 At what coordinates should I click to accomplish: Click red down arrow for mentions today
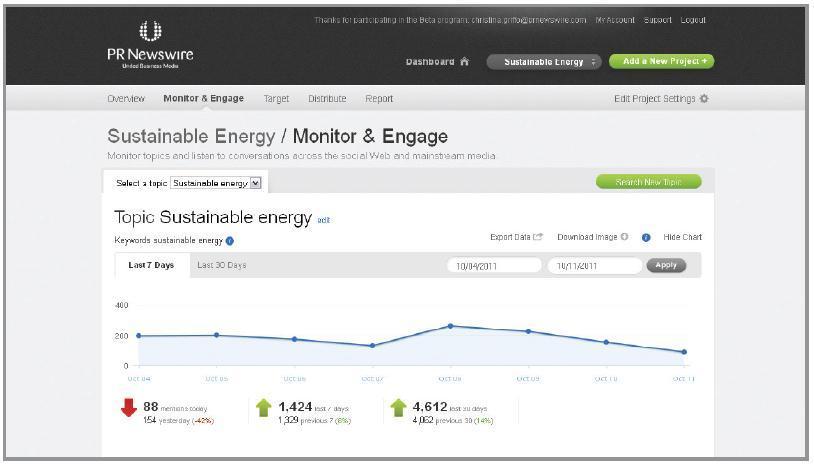(128, 408)
